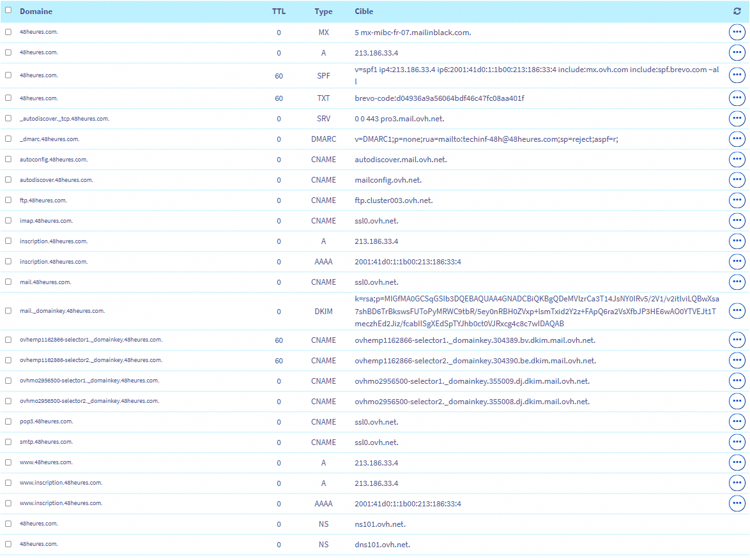Open the dropdown menu for imap.48heures.com row
This screenshot has width=750, height=560.
click(737, 221)
